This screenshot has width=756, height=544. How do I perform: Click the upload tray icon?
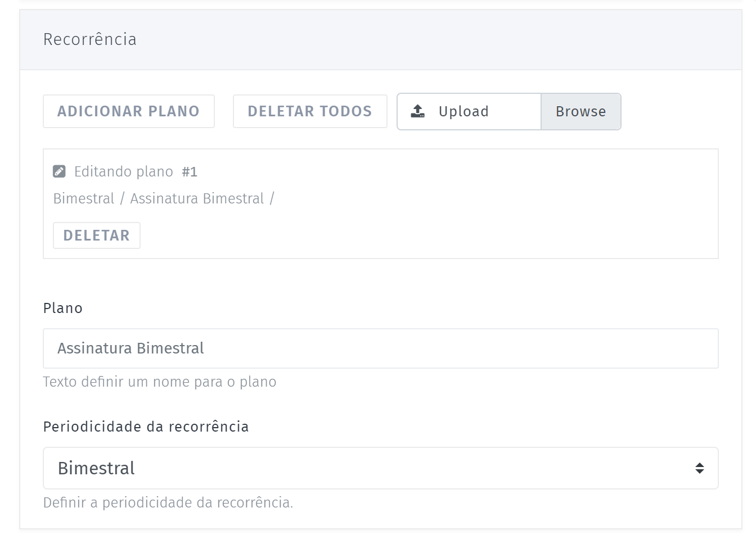click(418, 111)
